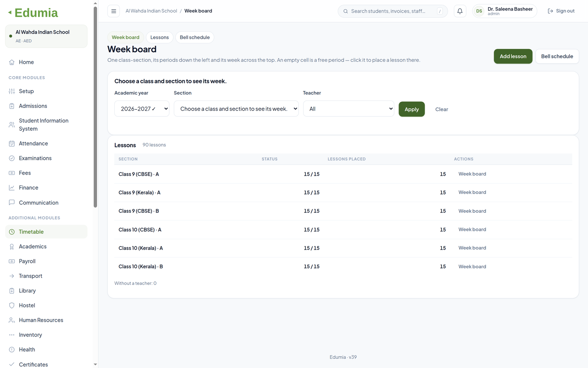Click the Hostel shield icon

click(x=12, y=305)
